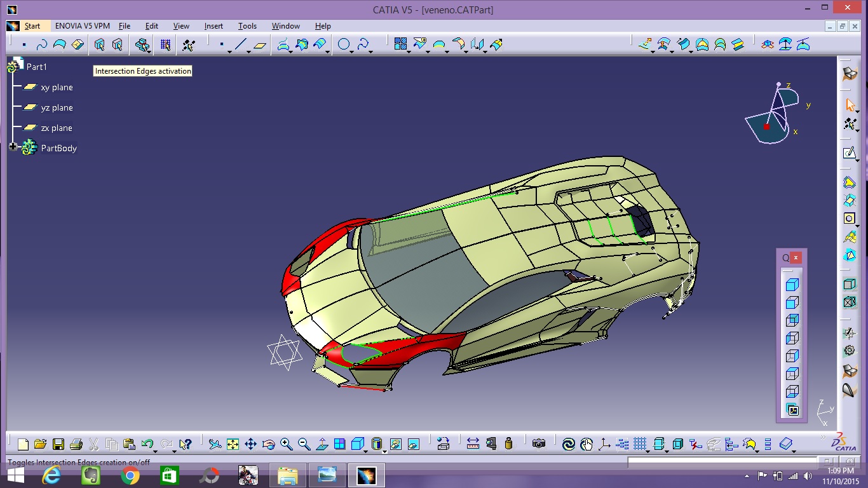Open the ENOVIA V5 VPM menu
Screen dimensions: 868x488
click(x=83, y=26)
